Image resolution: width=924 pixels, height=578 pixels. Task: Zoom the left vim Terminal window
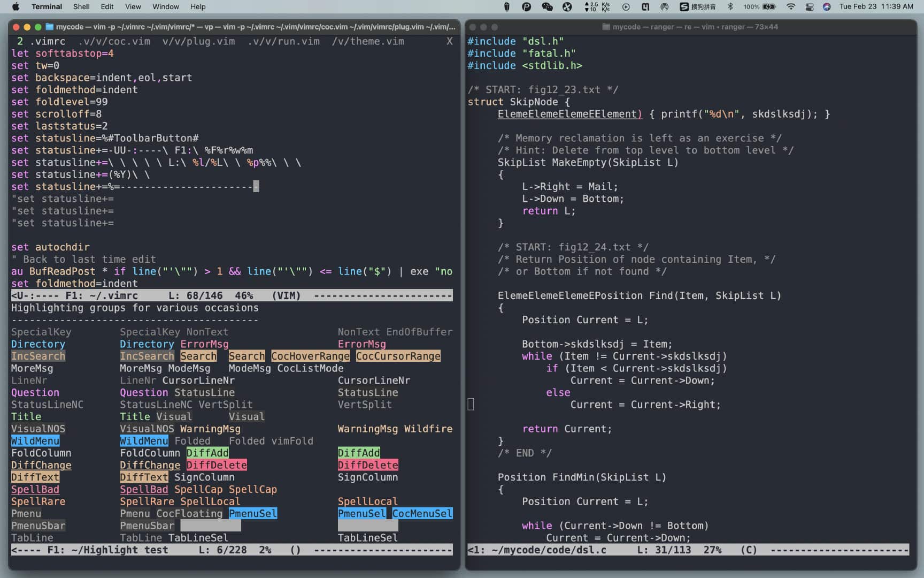point(38,27)
